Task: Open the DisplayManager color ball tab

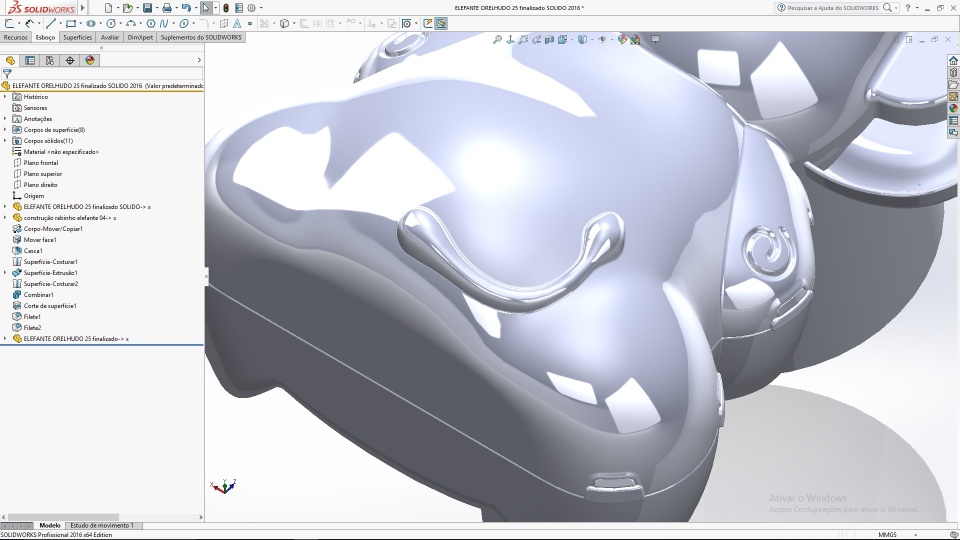Action: click(x=90, y=60)
